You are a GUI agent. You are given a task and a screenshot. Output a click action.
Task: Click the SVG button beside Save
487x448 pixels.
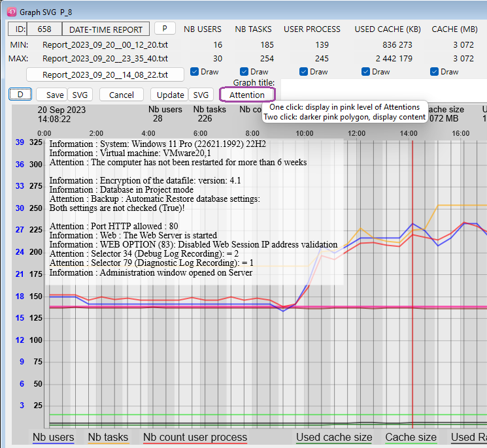point(80,95)
